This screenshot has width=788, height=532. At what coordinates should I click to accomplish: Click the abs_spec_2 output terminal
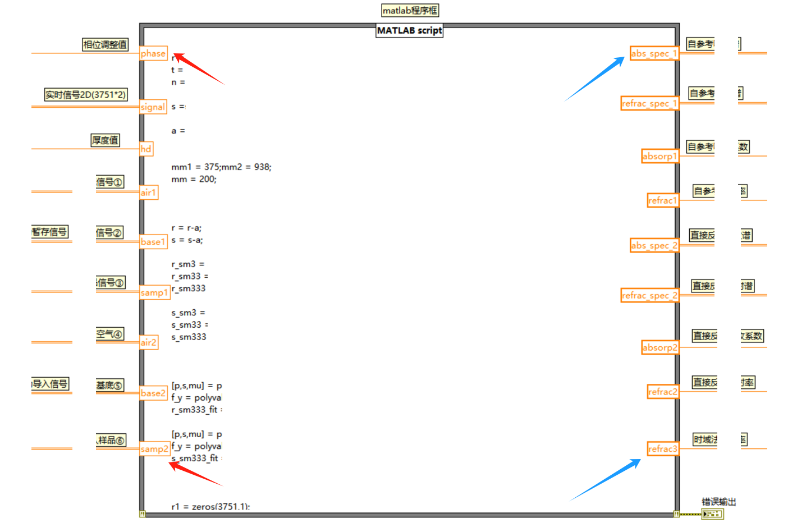[x=654, y=245]
